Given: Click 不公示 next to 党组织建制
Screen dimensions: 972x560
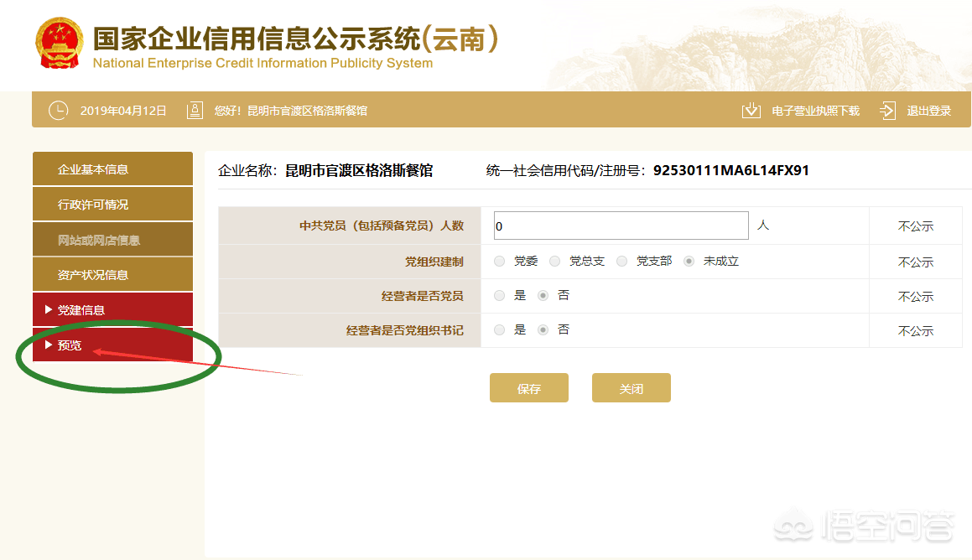Looking at the screenshot, I should (915, 261).
